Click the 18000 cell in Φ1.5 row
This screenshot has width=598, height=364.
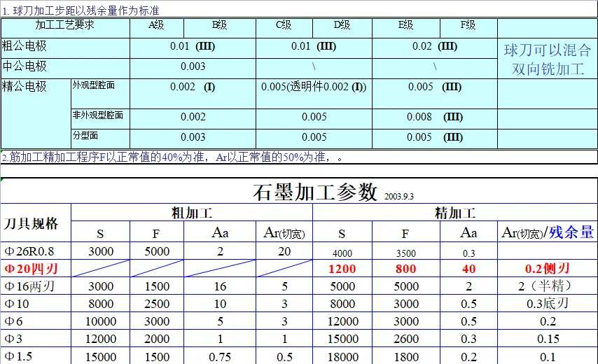pyautogui.click(x=342, y=357)
